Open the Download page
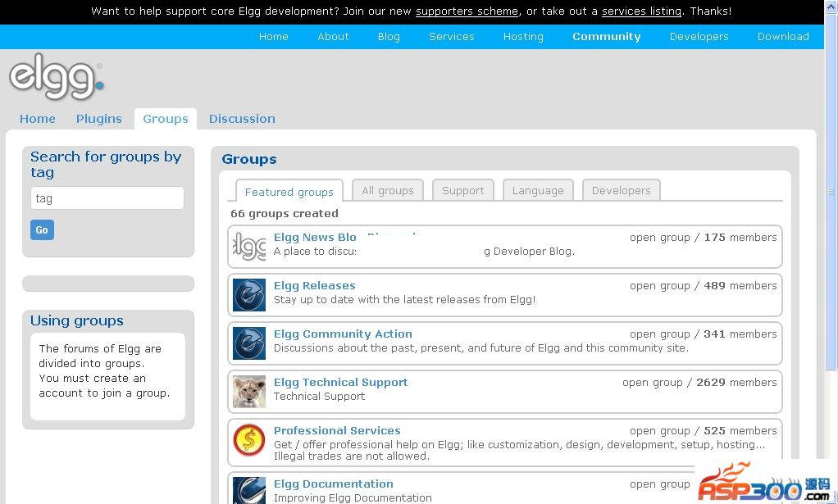Image resolution: width=838 pixels, height=504 pixels. point(783,36)
